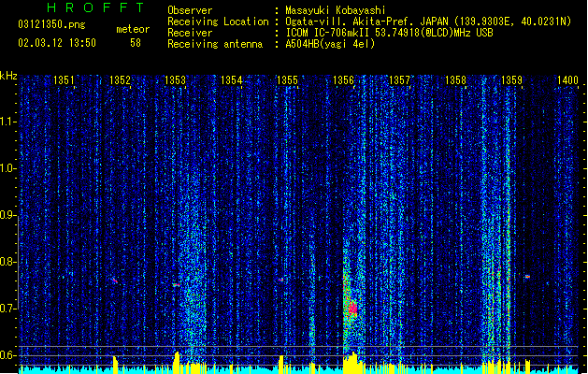Viewport: 588px width, 374px height.
Task: Click the 1353 time marker
Action: pos(175,80)
